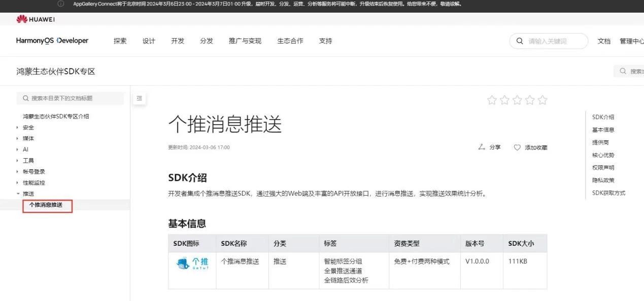
Task: Click the 基本信息 section heading
Action: [x=187, y=223]
